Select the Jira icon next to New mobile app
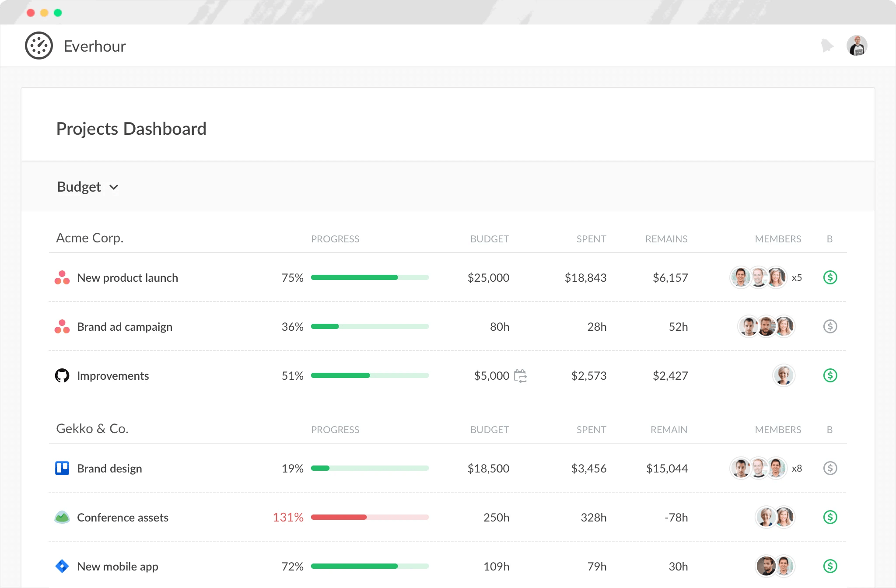The image size is (896, 588). pos(62,566)
